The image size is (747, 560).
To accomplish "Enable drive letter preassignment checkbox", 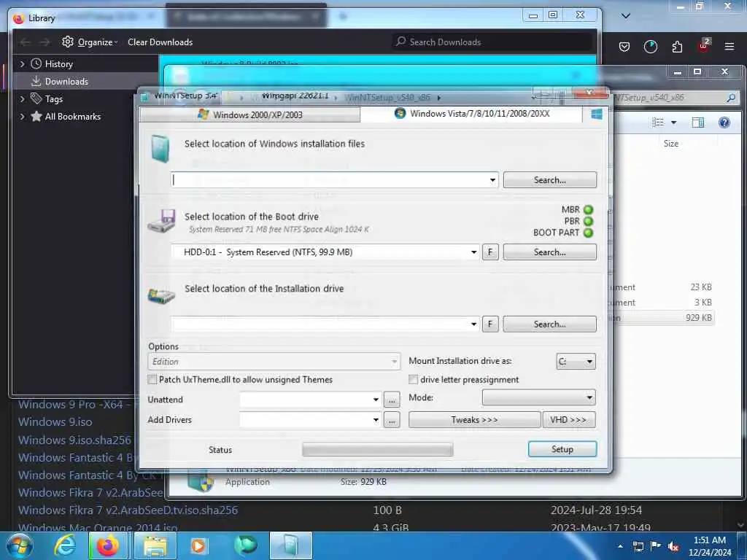I will (x=413, y=379).
